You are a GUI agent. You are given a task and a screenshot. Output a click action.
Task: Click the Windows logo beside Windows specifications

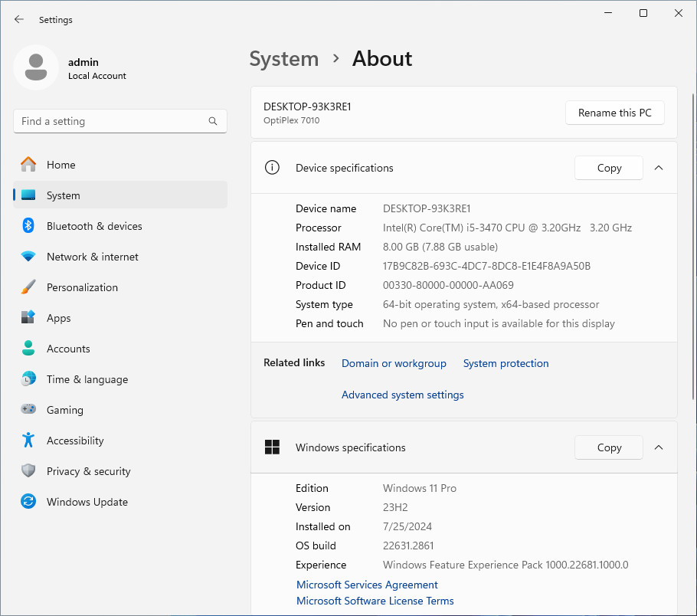[272, 447]
